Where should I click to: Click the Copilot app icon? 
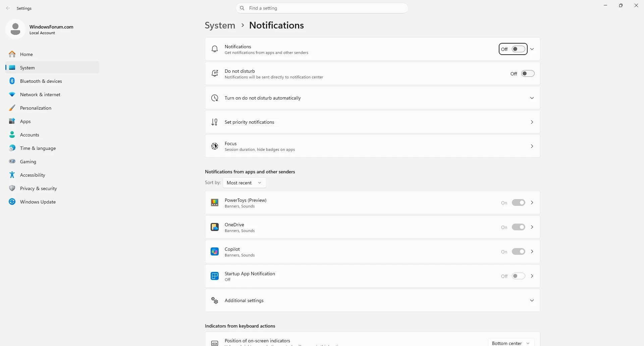coord(215,251)
